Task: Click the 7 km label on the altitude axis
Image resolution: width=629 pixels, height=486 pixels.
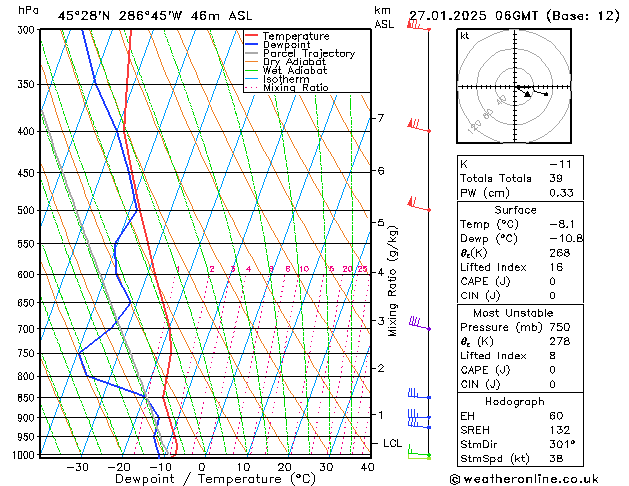Action: [381, 118]
